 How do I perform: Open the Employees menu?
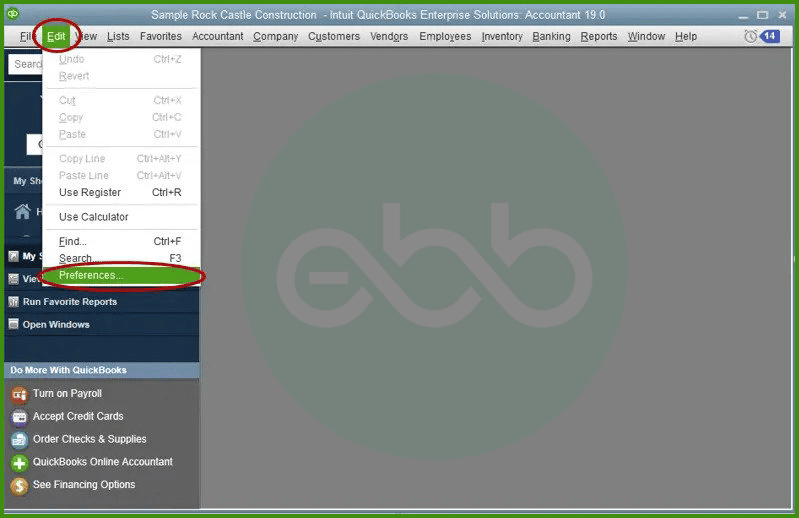[x=445, y=36]
